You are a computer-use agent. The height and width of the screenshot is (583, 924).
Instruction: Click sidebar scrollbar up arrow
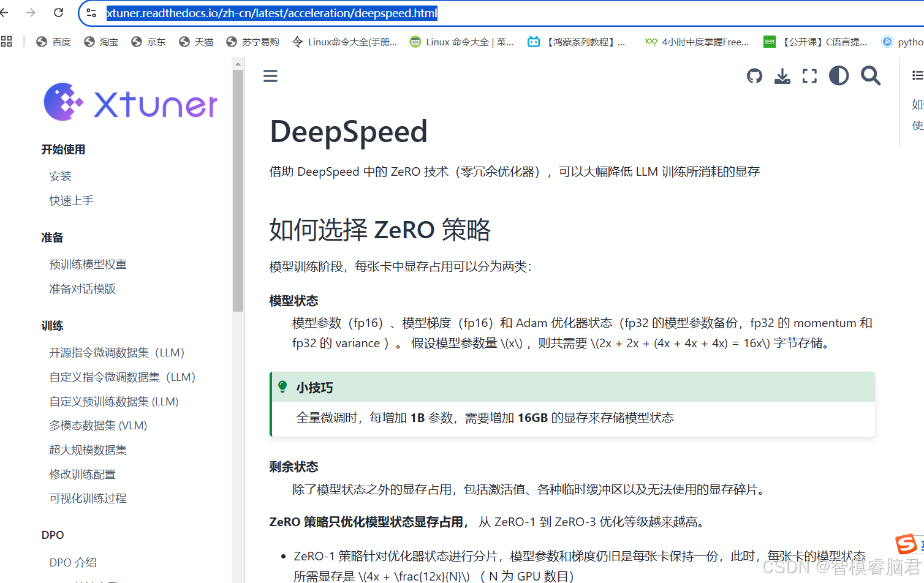pos(238,63)
